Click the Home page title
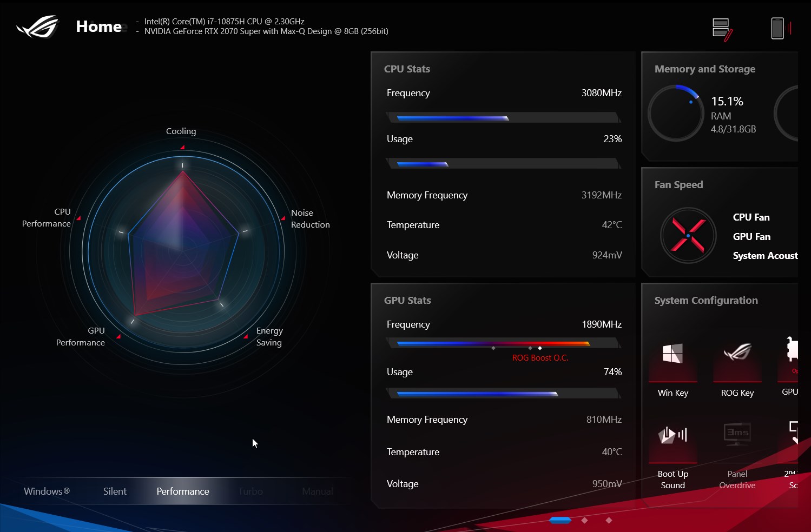The image size is (811, 532). coord(98,26)
